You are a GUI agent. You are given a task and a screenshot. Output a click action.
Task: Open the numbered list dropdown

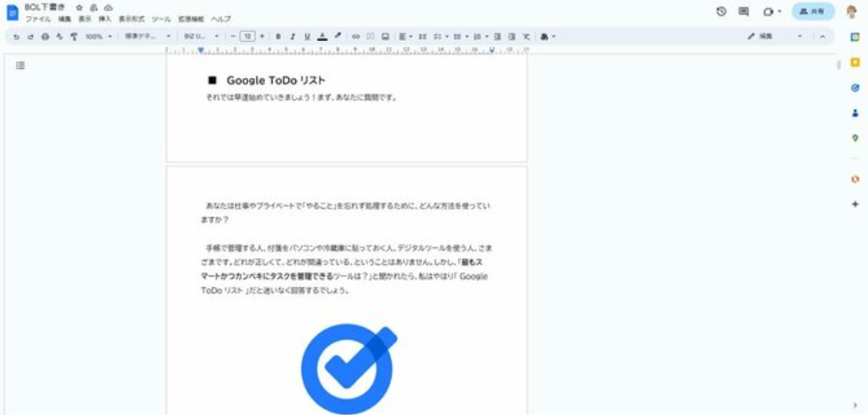pos(482,36)
